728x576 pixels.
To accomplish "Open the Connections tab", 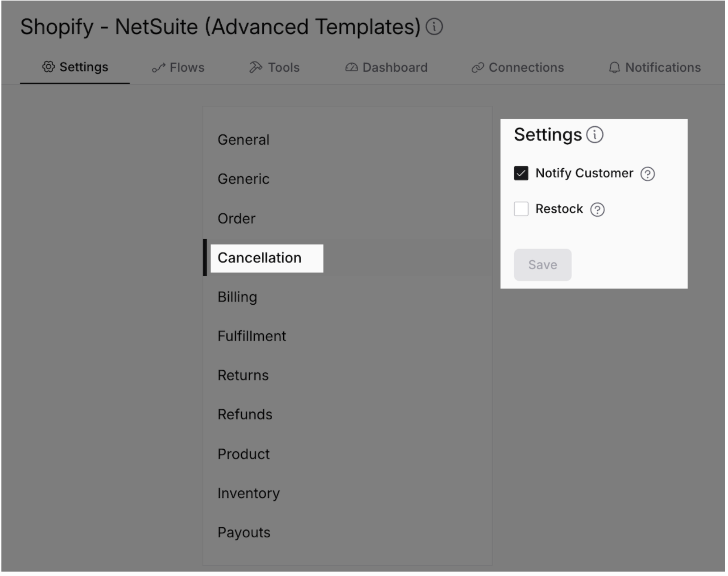I will [x=518, y=68].
